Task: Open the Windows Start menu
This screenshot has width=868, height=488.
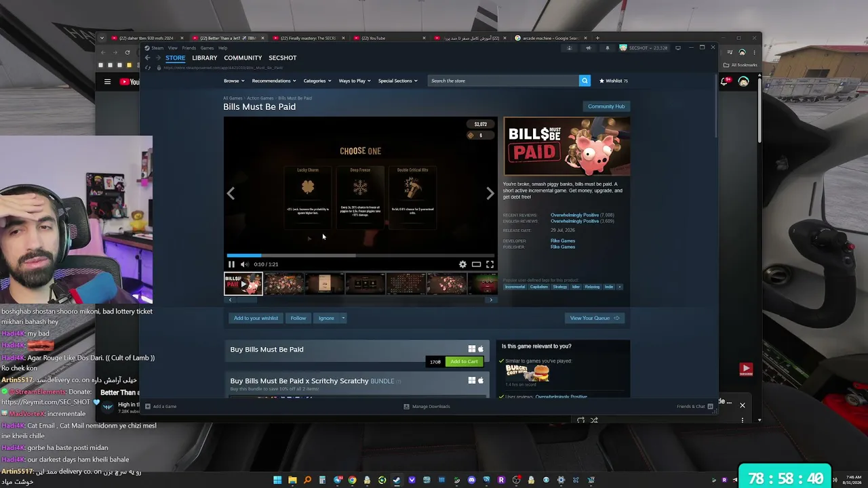Action: tap(277, 480)
